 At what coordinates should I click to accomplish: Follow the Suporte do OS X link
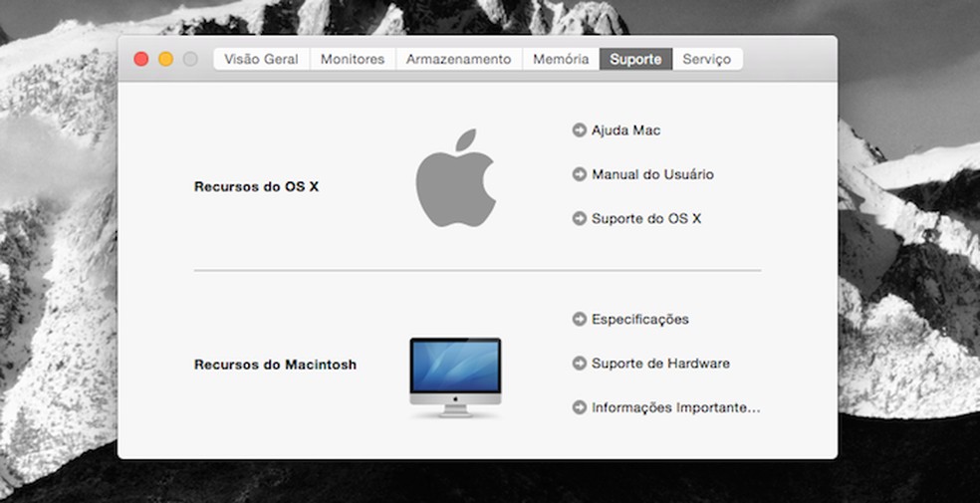click(x=646, y=219)
